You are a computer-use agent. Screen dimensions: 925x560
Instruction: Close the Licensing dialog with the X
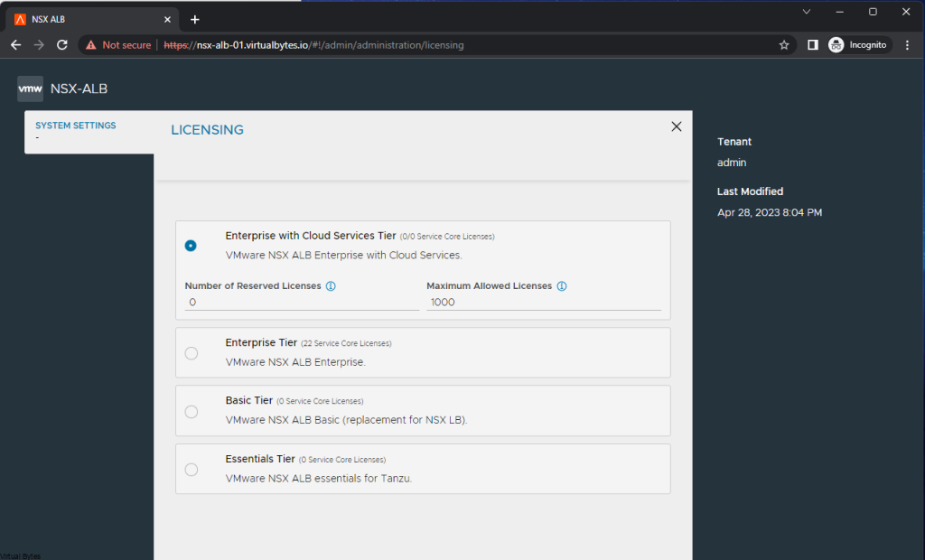[x=676, y=126]
